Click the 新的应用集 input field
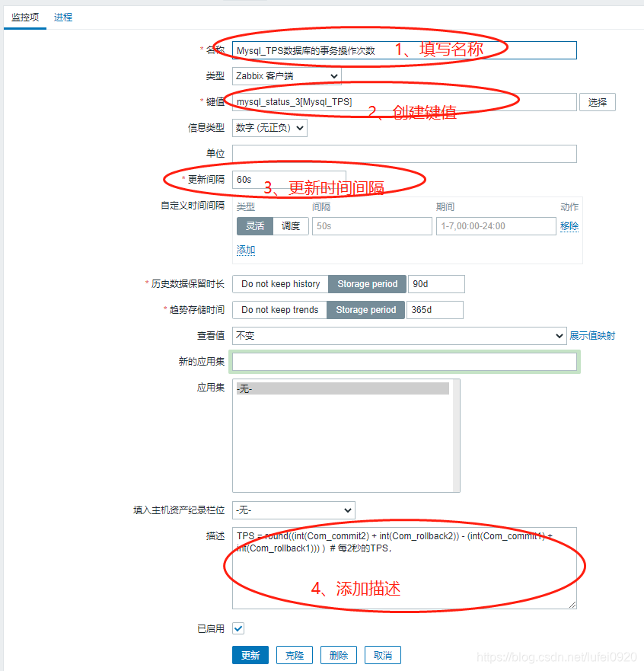The image size is (644, 671). [404, 362]
